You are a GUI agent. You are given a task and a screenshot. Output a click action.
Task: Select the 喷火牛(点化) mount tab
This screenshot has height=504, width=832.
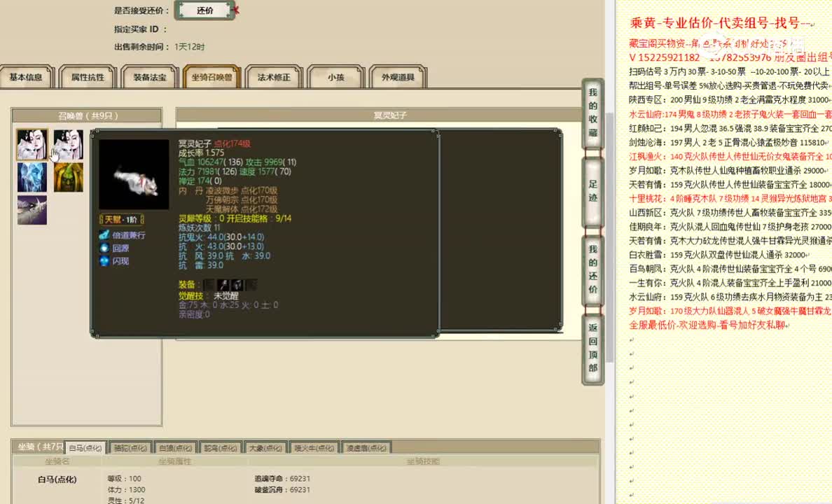click(314, 448)
